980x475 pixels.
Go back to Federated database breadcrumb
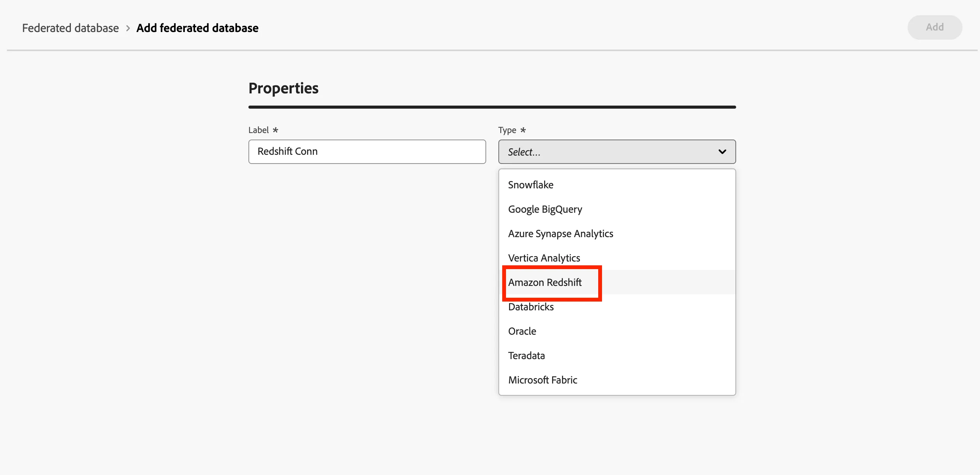70,28
